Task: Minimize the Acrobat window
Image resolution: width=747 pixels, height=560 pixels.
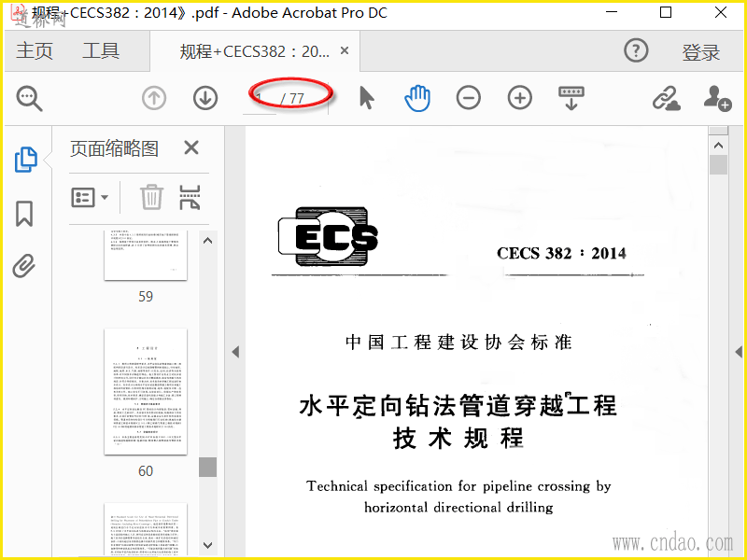Action: coord(612,12)
